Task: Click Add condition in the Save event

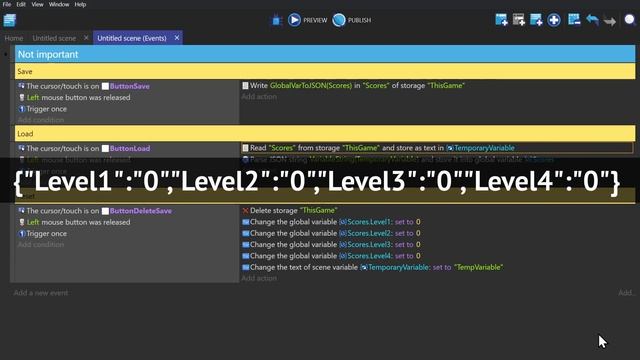Action: pyautogui.click(x=41, y=120)
